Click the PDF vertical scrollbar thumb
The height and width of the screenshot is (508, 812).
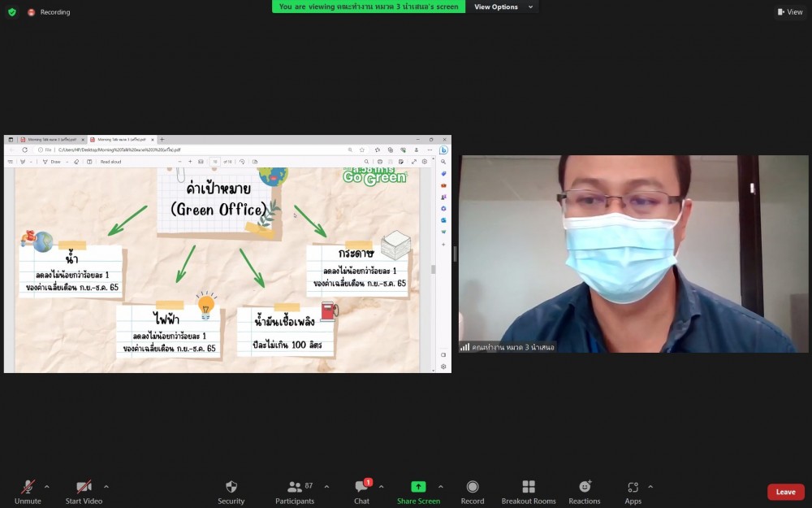point(433,269)
